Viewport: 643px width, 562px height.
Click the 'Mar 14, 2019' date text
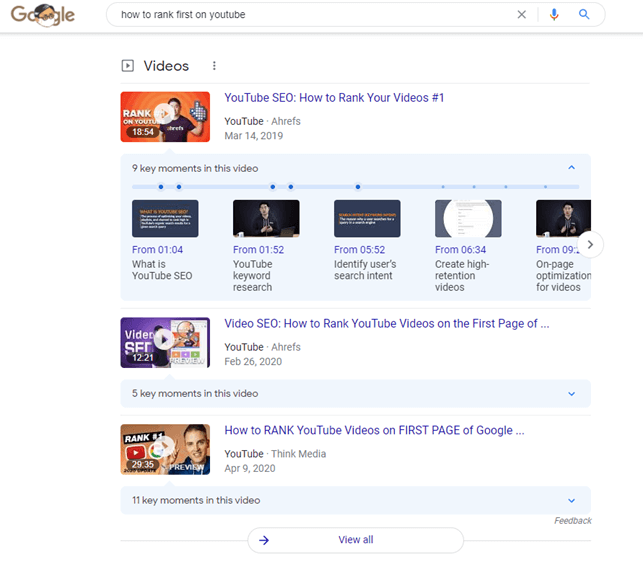[253, 136]
